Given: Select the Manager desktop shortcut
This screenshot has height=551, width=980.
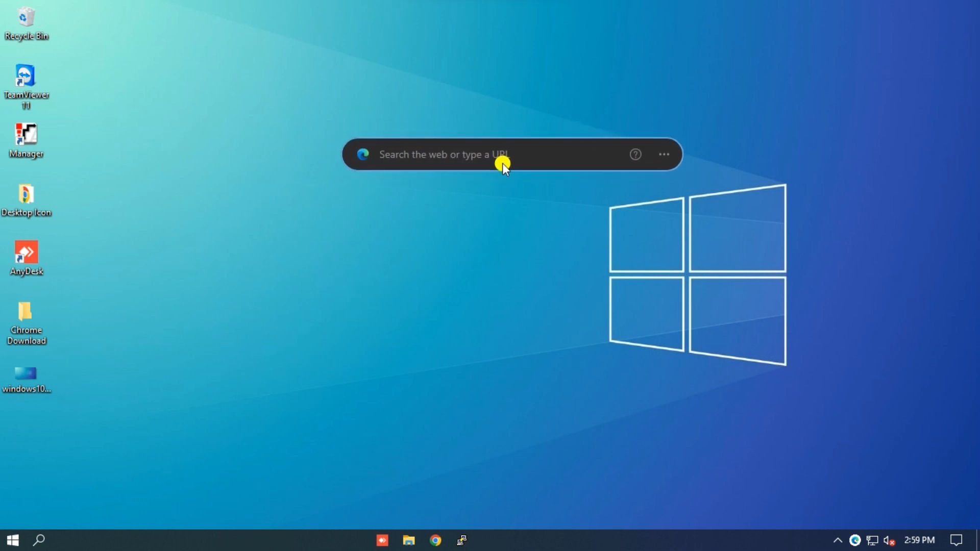Looking at the screenshot, I should point(26,135).
